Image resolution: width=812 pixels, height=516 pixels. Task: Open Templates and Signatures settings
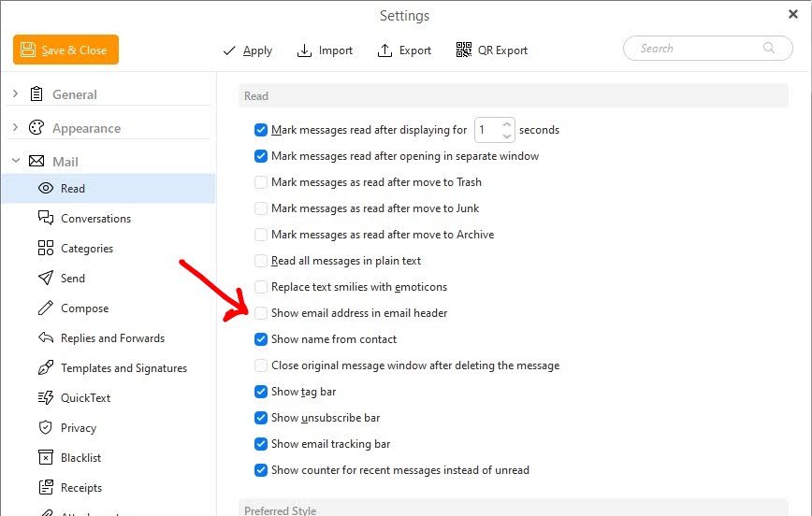pos(123,368)
